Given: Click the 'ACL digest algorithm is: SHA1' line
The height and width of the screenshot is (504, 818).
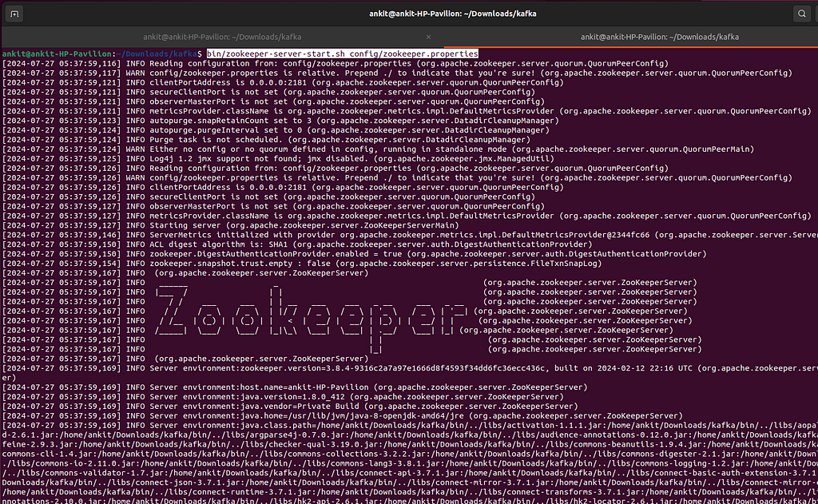Looking at the screenshot, I should pos(297,244).
